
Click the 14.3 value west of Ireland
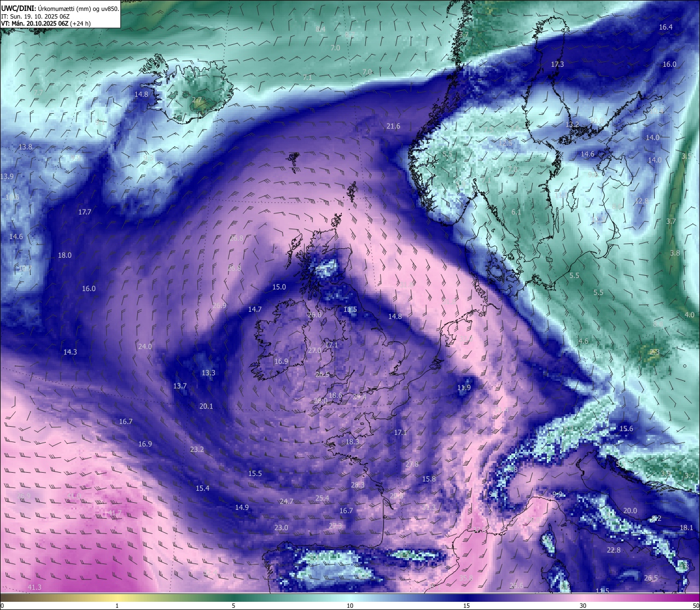coord(70,352)
